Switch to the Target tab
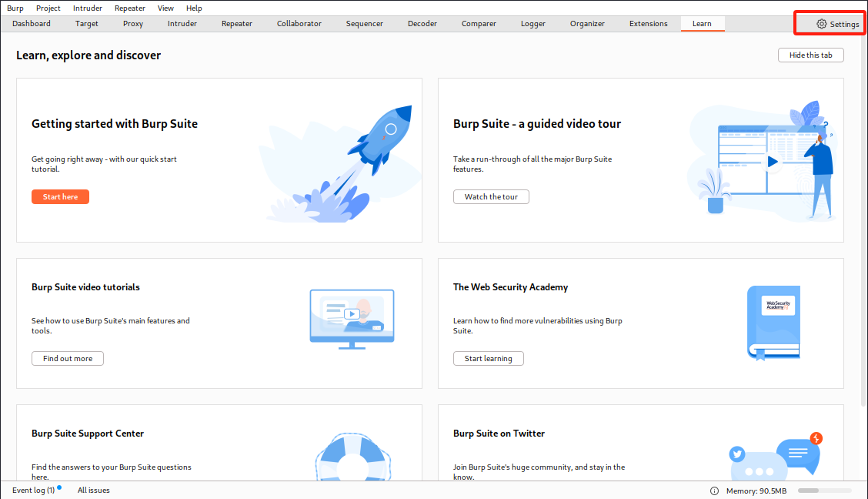The width and height of the screenshot is (868, 499). pos(87,24)
